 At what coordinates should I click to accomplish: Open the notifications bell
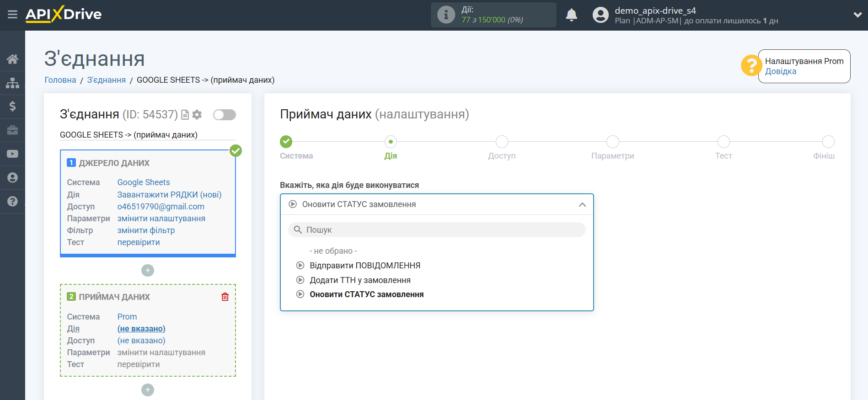pos(571,15)
